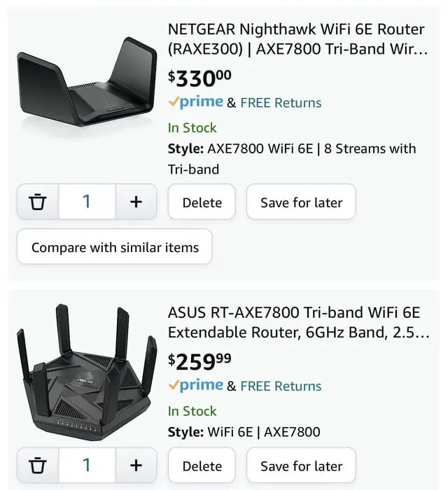The height and width of the screenshot is (490, 448).
Task: Click FREE Returns link for ASUS router
Action: (281, 386)
